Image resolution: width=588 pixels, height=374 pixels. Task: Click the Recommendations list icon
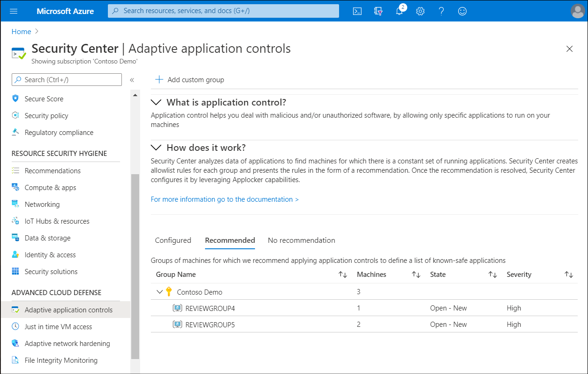pos(15,170)
